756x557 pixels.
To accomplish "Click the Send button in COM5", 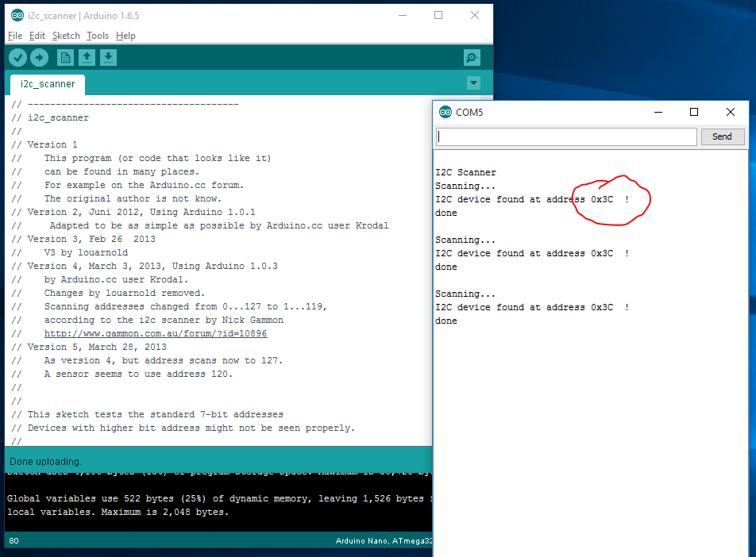I will click(723, 136).
